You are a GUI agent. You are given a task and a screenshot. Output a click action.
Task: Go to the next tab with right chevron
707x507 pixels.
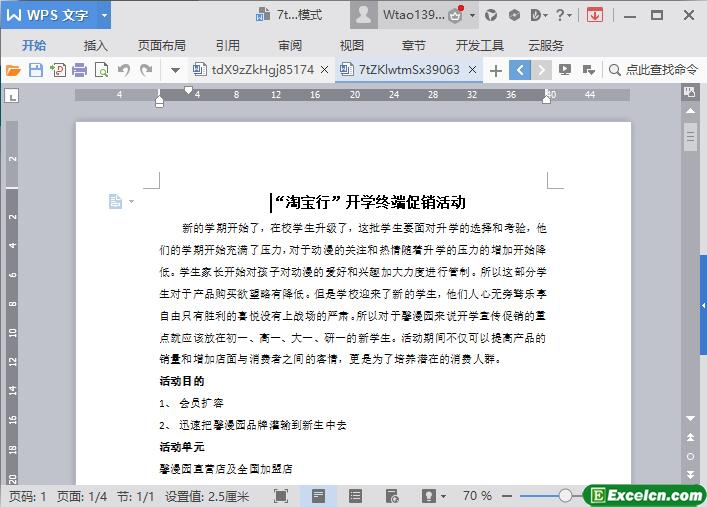point(541,70)
